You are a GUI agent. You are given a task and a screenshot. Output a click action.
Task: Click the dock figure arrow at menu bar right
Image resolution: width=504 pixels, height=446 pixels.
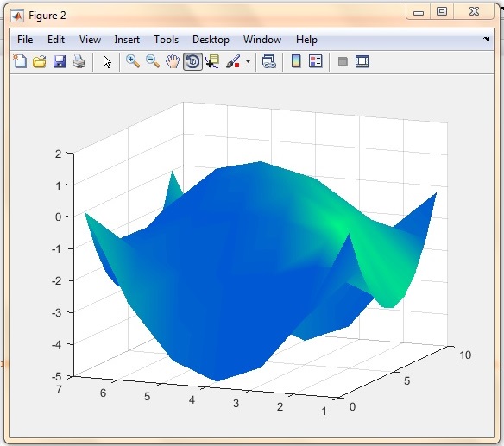[x=487, y=39]
